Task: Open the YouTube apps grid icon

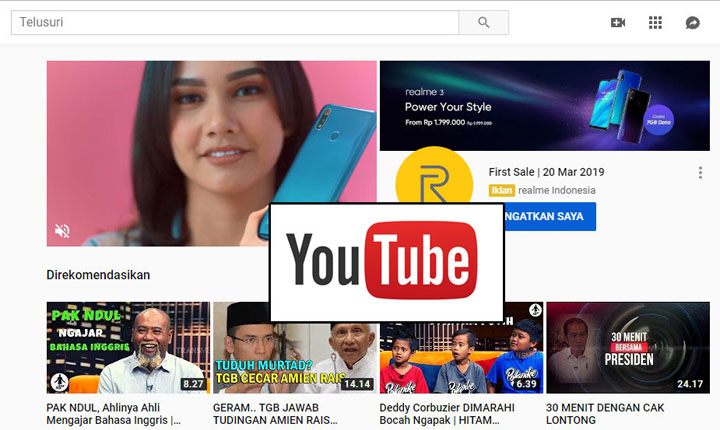Action: [655, 23]
